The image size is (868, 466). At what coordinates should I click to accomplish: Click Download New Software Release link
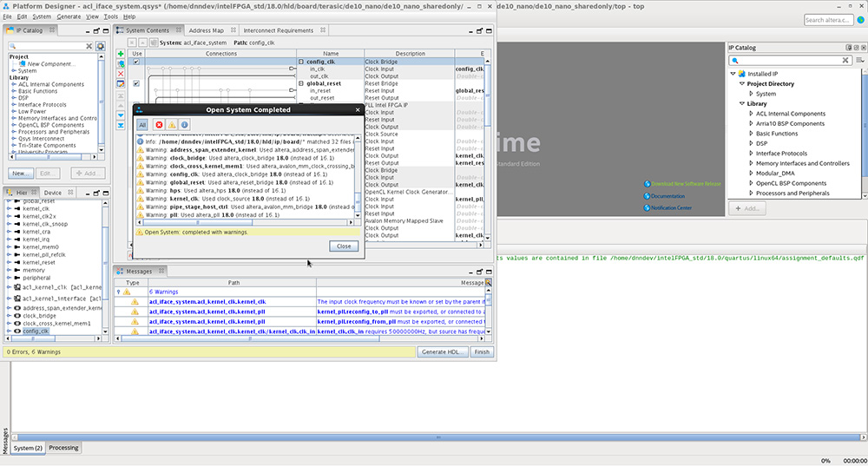[686, 184]
